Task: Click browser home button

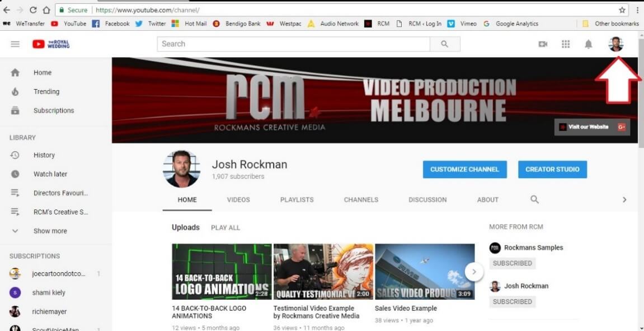Action: (46, 10)
